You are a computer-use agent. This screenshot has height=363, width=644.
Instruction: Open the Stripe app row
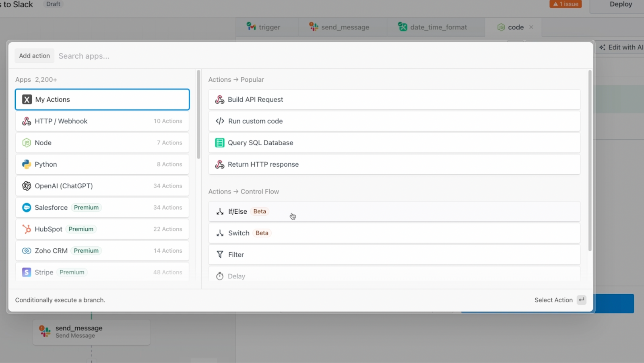coord(102,272)
